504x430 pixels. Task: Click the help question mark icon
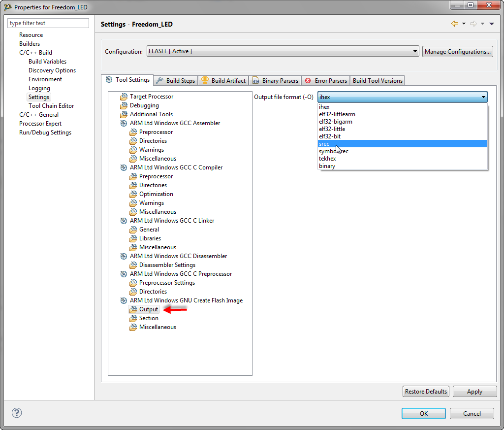pos(17,413)
